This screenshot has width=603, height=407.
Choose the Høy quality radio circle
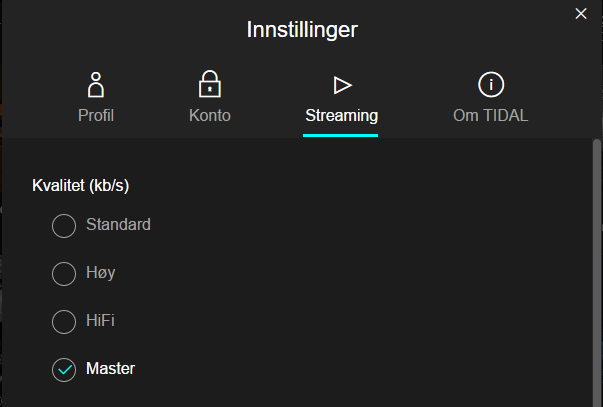point(64,274)
